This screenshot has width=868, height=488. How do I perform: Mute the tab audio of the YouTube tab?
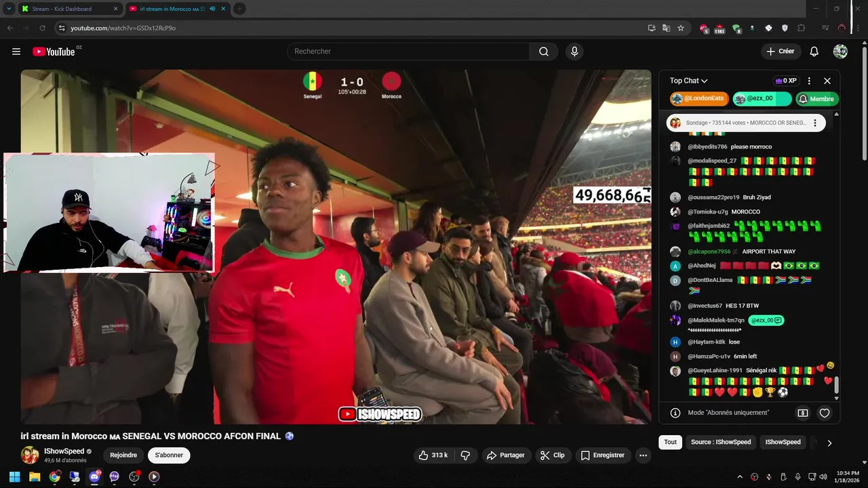click(213, 9)
